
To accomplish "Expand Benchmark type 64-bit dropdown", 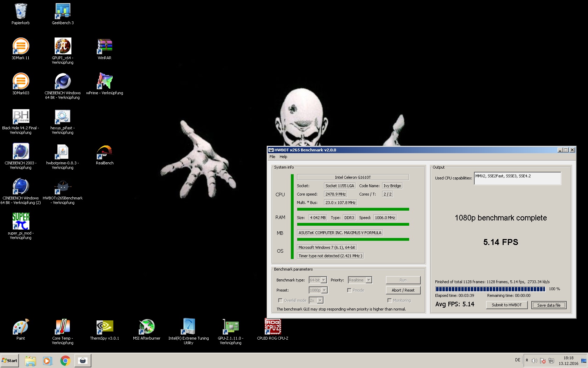I will 324,280.
